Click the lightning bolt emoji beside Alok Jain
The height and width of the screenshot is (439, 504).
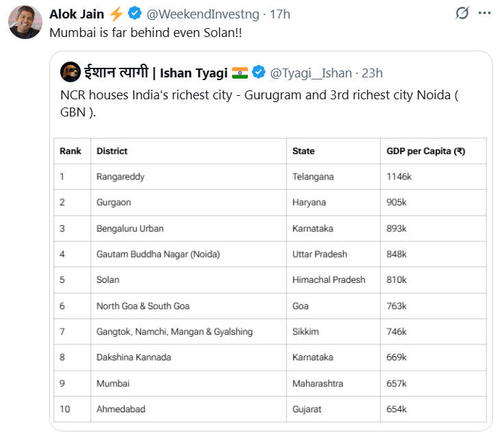click(116, 14)
